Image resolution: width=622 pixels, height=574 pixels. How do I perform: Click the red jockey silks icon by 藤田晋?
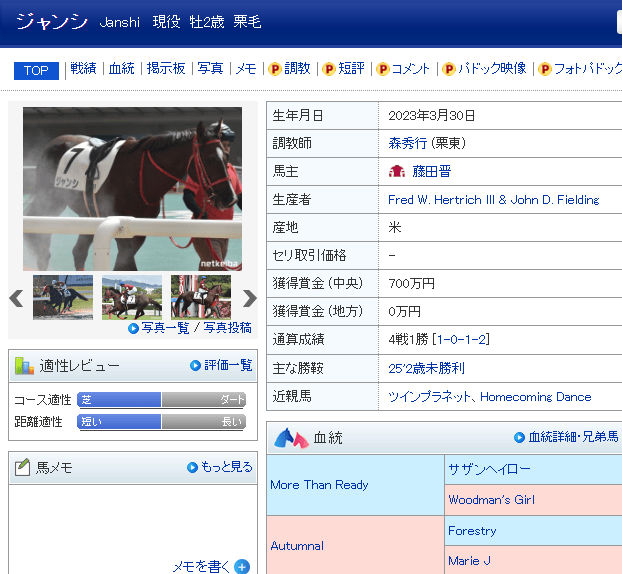397,171
